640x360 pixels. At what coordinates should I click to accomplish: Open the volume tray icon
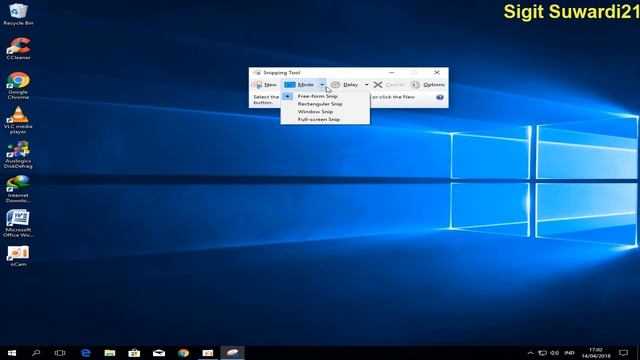554,353
